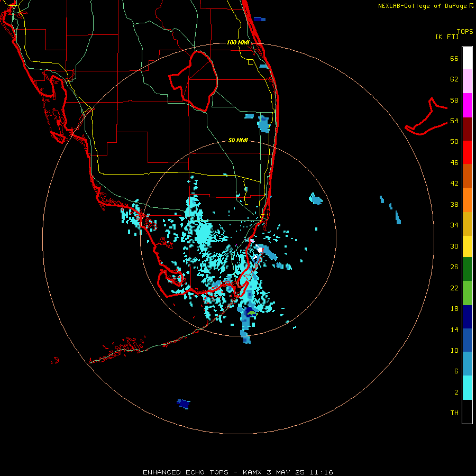Pick the light blue legend swatch
Viewport: 476px width, 476px height.
point(467,364)
